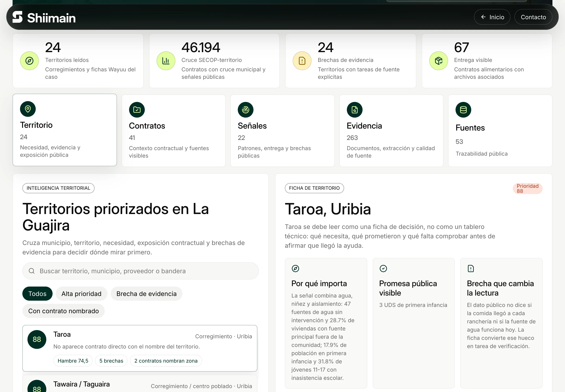565x392 pixels.
Task: Click the file search icon on Evidencia card
Action: click(x=354, y=110)
